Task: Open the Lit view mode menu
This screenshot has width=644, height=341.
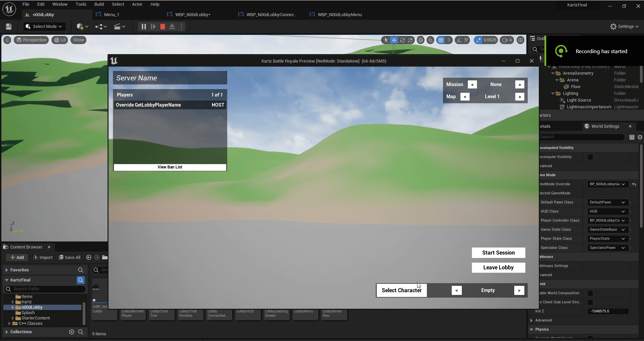Action: tap(60, 40)
